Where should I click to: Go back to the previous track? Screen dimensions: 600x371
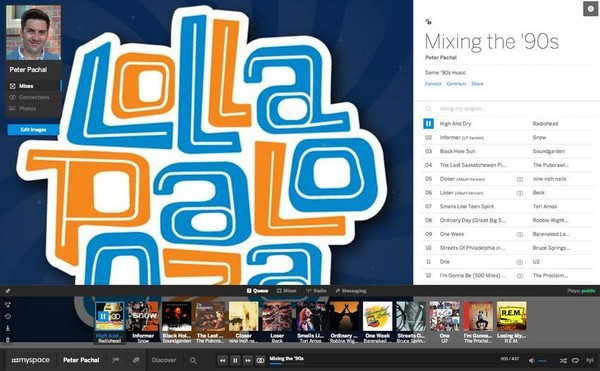[223, 360]
